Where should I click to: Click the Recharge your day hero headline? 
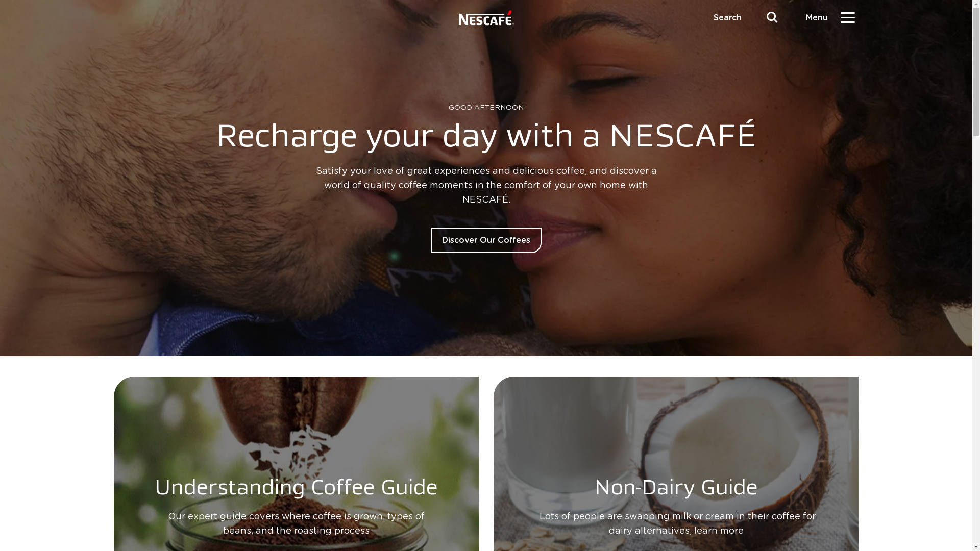[x=486, y=136]
